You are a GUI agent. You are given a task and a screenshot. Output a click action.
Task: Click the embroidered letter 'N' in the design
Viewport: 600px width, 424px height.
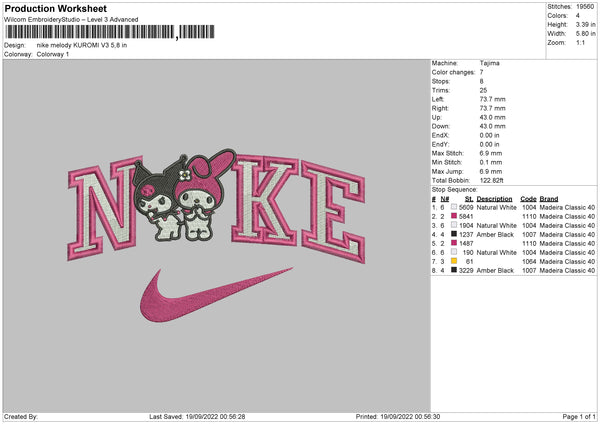pyautogui.click(x=106, y=207)
